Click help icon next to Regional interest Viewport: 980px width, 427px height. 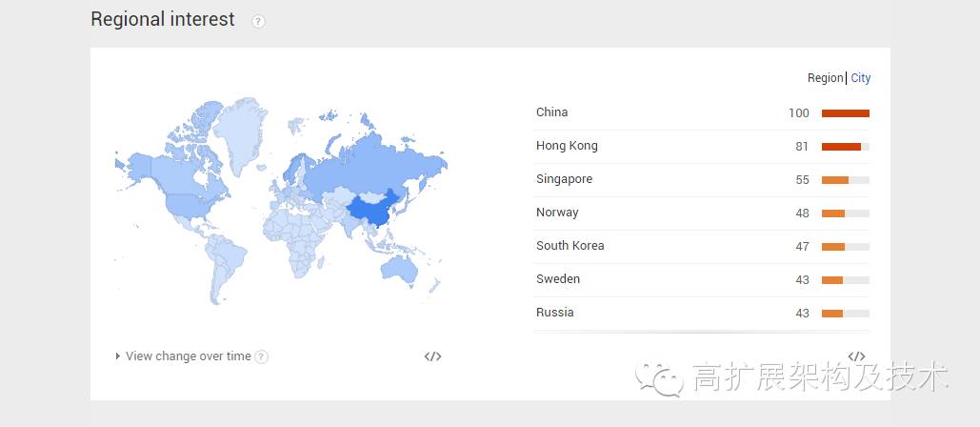point(258,21)
